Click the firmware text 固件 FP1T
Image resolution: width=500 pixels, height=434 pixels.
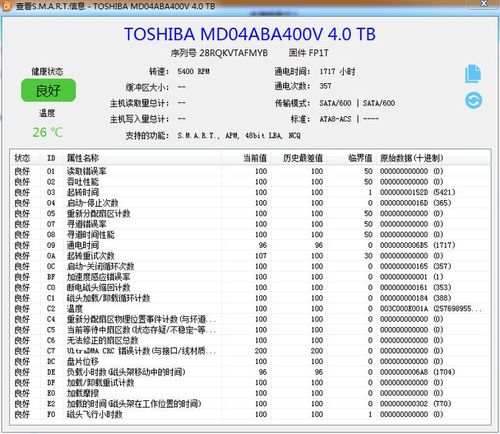pyautogui.click(x=309, y=53)
